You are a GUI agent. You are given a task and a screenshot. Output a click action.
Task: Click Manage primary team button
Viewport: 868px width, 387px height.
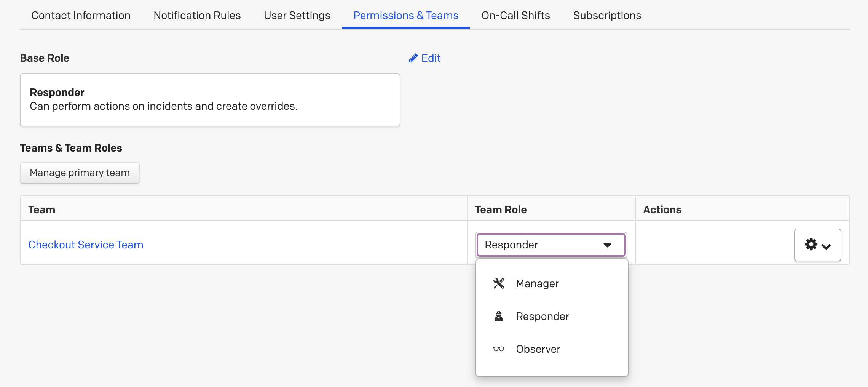[80, 173]
